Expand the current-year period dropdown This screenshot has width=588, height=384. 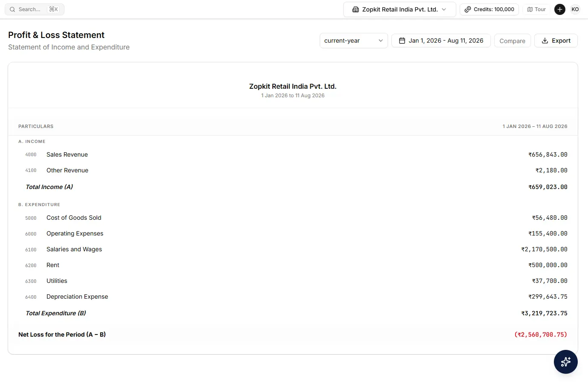353,41
